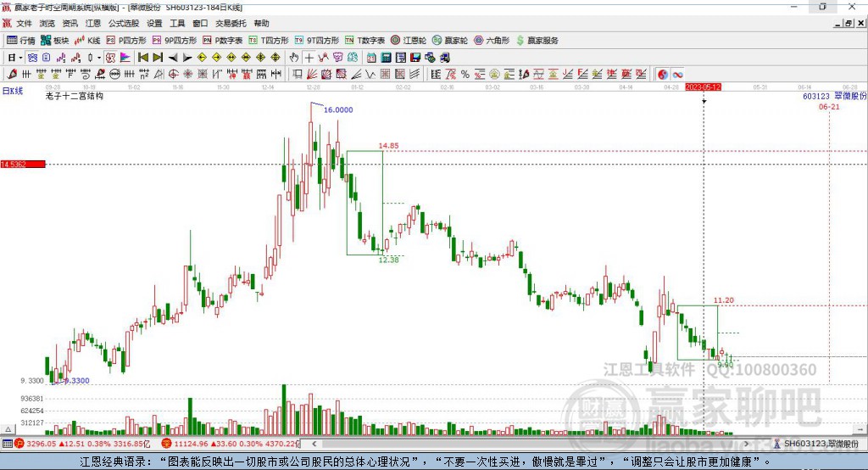868x470 pixels.
Task: Open the 窗口 menu
Action: [x=200, y=23]
